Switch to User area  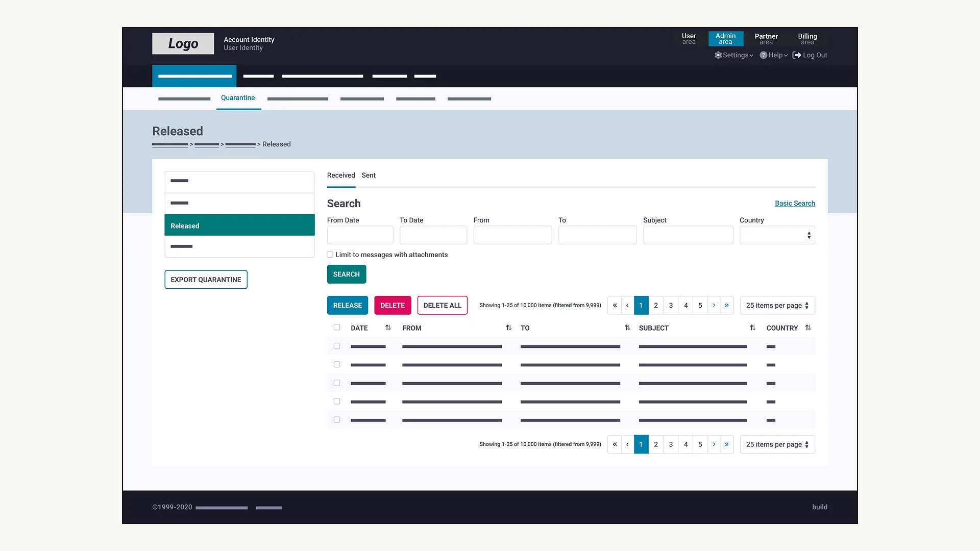click(689, 39)
